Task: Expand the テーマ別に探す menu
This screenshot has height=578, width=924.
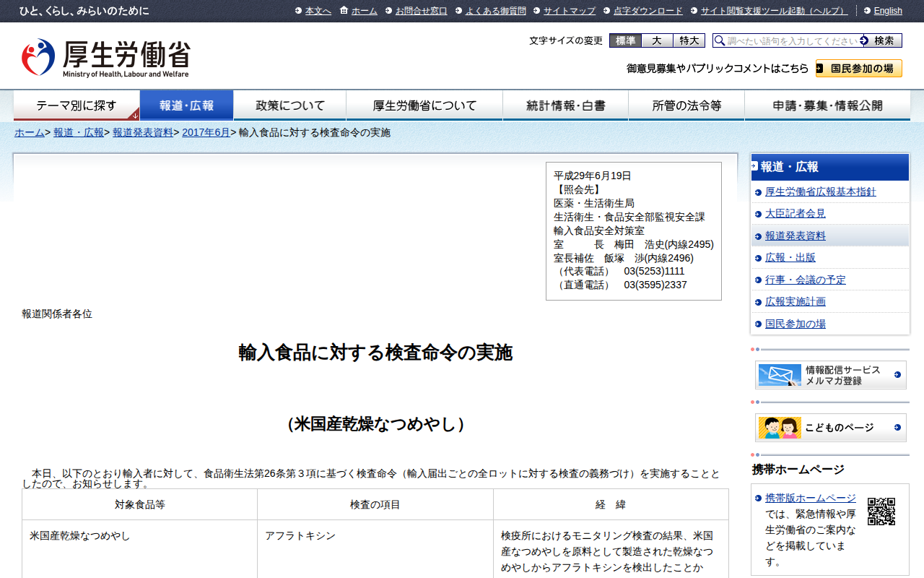Action: [x=77, y=105]
